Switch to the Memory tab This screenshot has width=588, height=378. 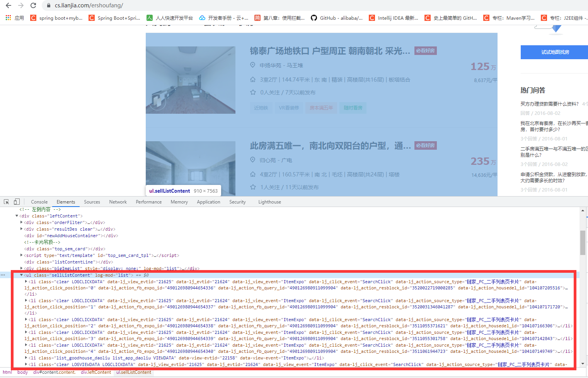(179, 202)
